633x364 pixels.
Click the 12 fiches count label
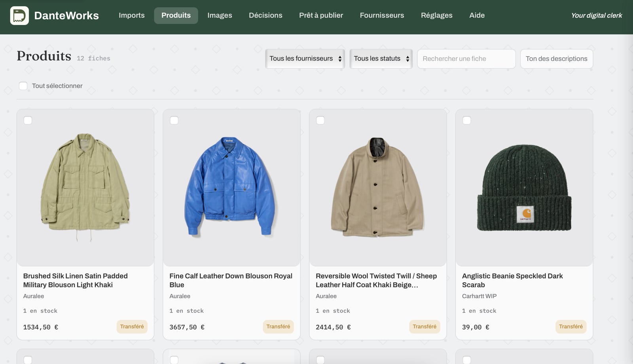coord(93,58)
